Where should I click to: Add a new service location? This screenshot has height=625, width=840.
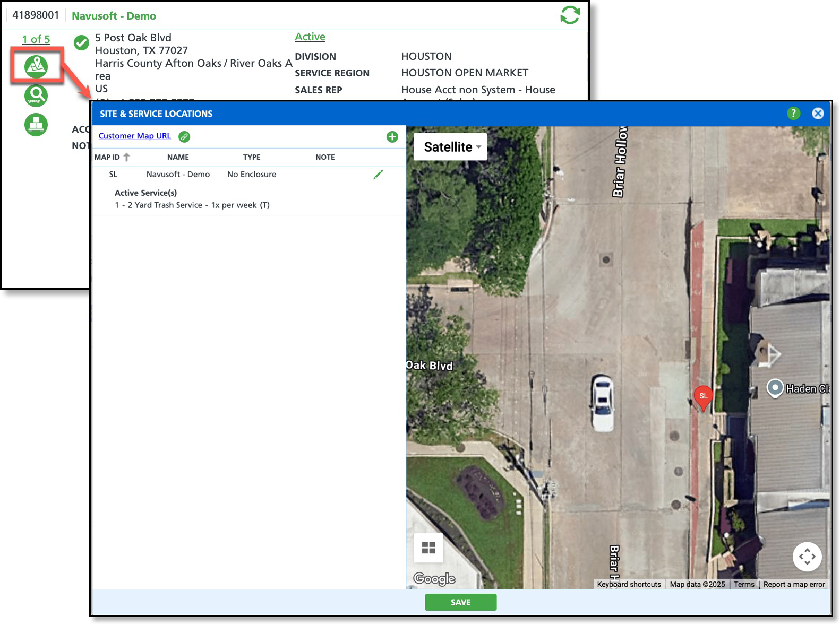click(392, 137)
